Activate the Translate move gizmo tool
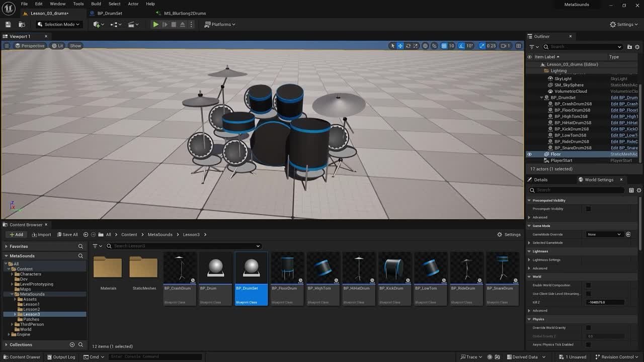Image resolution: width=644 pixels, height=362 pixels. (x=400, y=46)
